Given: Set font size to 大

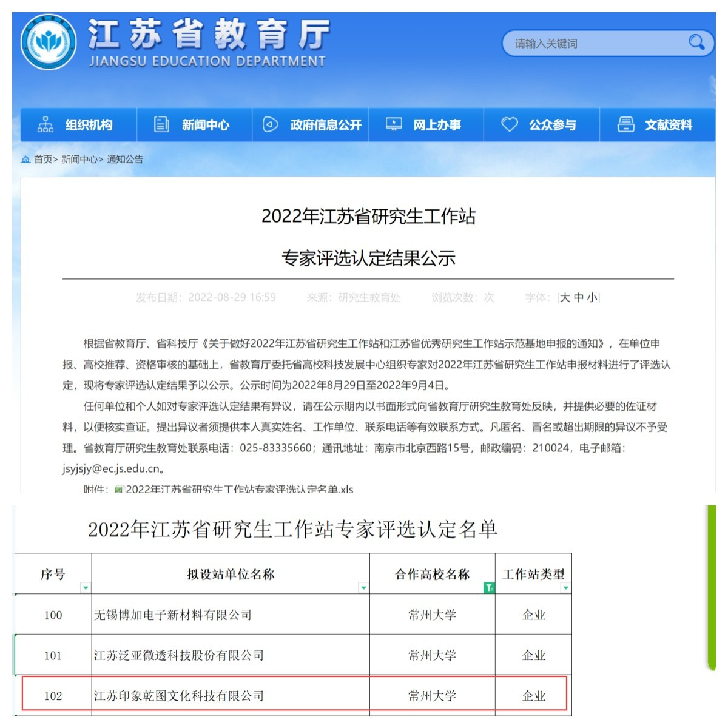Looking at the screenshot, I should (x=565, y=297).
